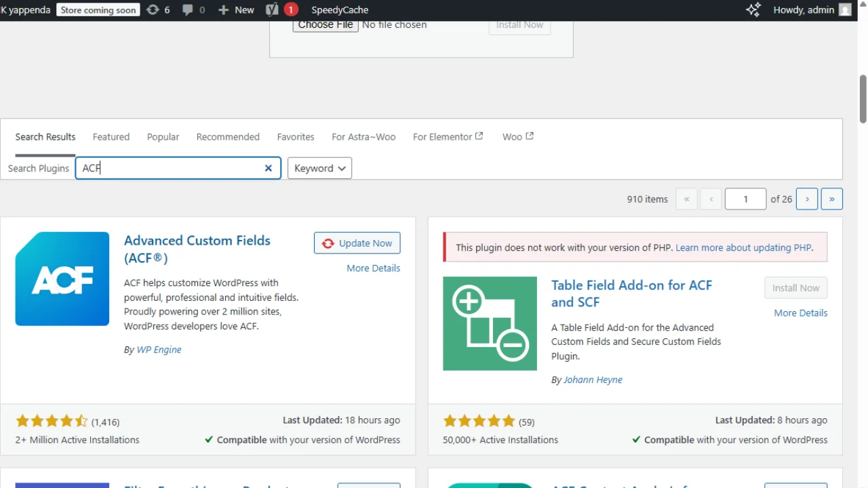Image resolution: width=868 pixels, height=488 pixels.
Task: Click the 'Store coming soon' badge
Action: click(98, 10)
